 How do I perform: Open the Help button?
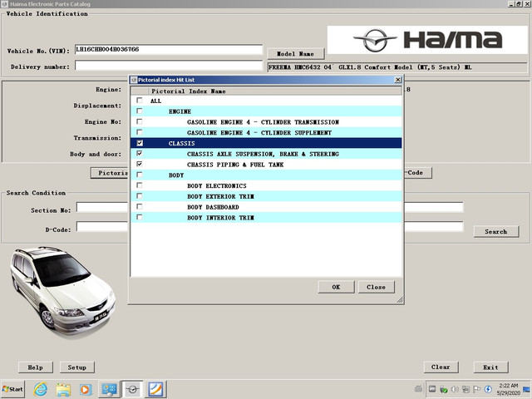pos(35,367)
